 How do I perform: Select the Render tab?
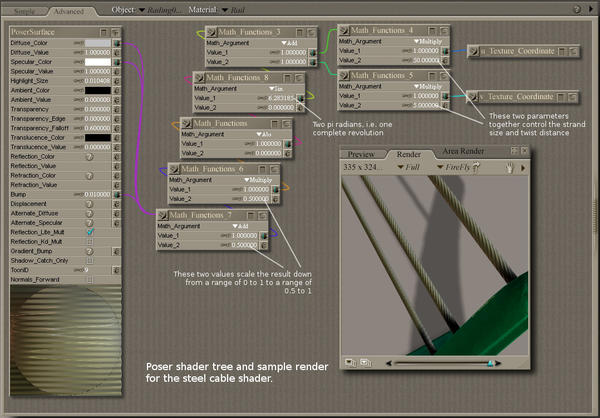(x=409, y=154)
